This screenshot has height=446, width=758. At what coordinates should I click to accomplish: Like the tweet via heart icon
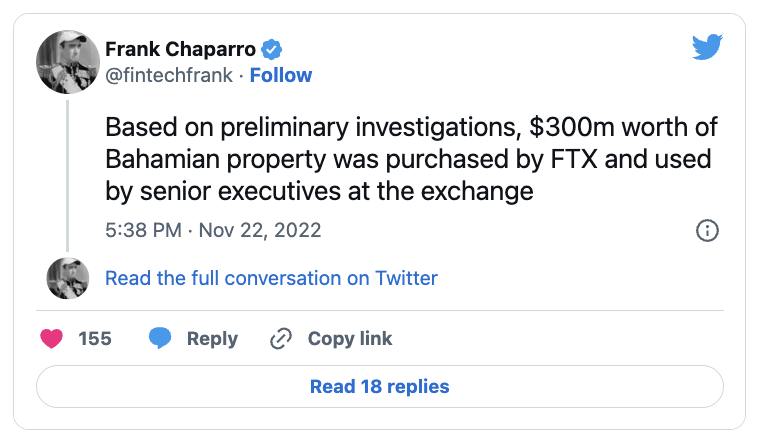click(51, 339)
